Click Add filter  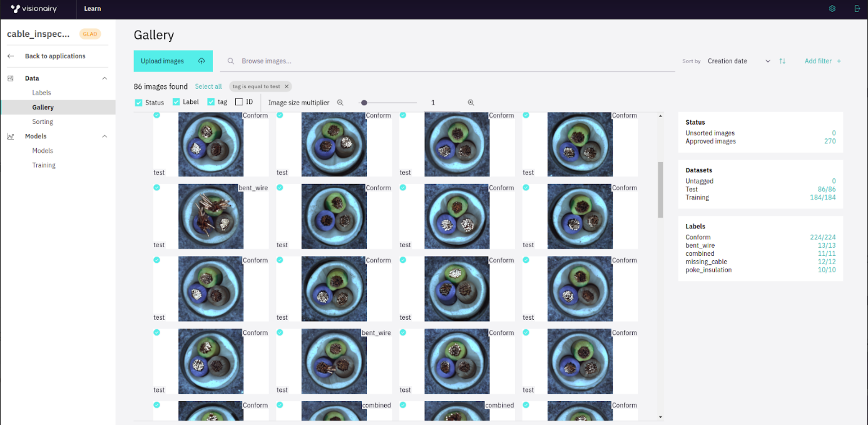pos(823,61)
